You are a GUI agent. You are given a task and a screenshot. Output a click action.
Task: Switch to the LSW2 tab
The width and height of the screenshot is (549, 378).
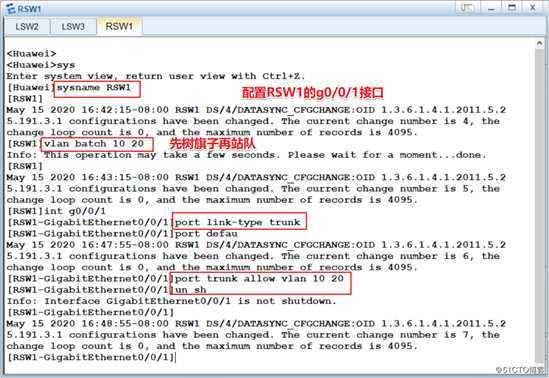point(27,27)
